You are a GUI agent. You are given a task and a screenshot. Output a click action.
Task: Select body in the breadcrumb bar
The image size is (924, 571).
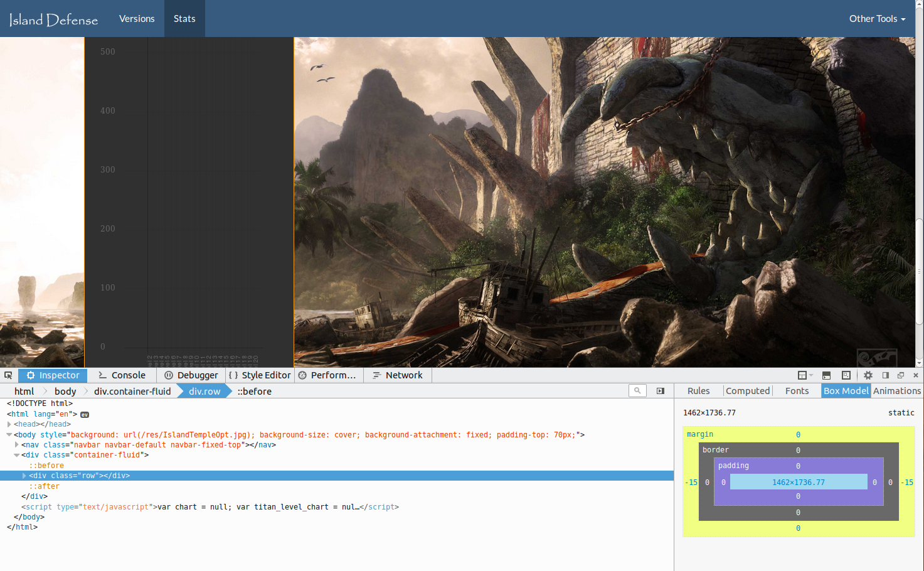pyautogui.click(x=65, y=392)
